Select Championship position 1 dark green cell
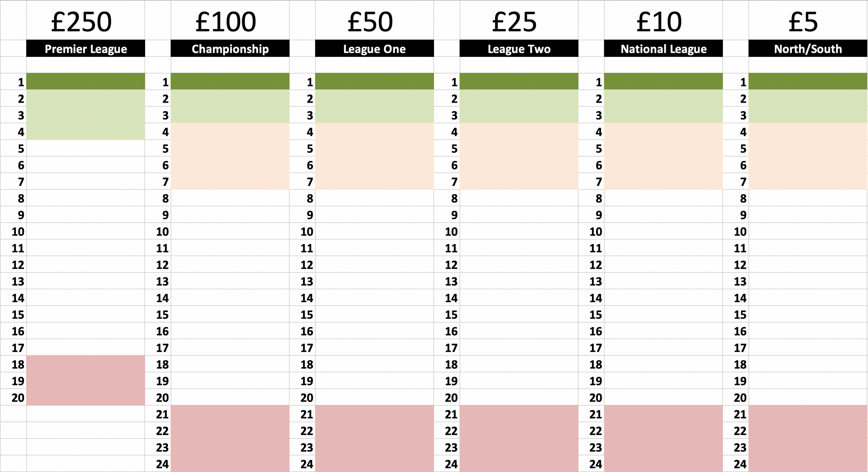 [230, 81]
